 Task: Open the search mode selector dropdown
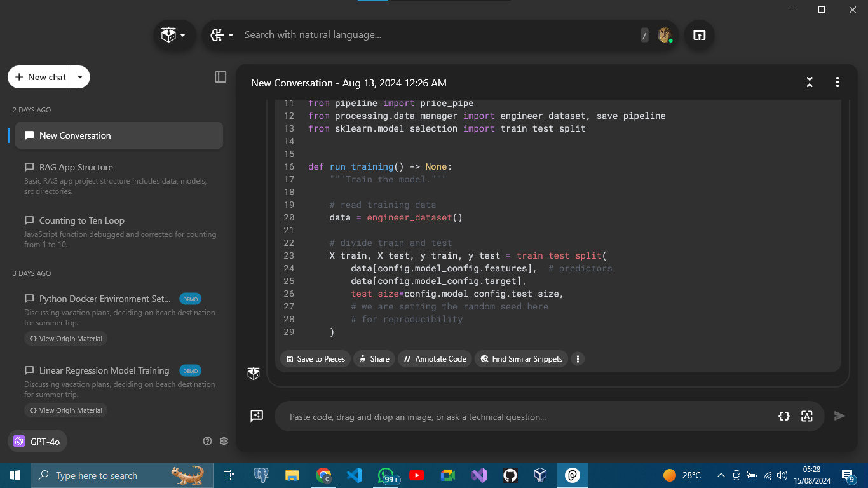point(222,36)
